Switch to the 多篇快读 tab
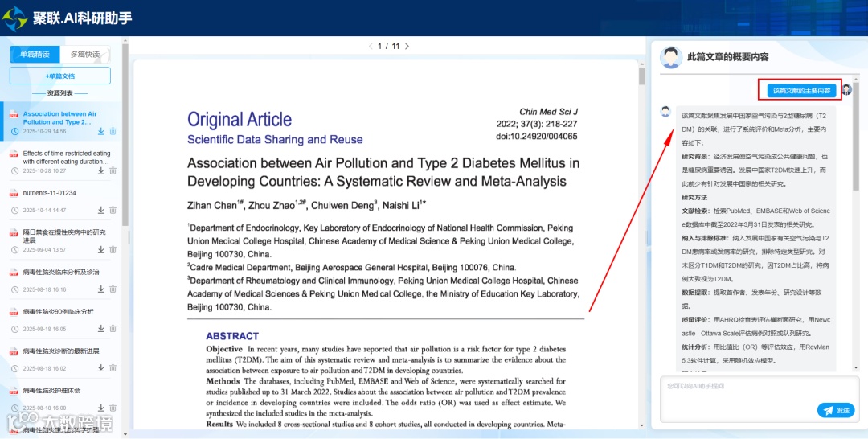Image resolution: width=868 pixels, height=439 pixels. 84,54
